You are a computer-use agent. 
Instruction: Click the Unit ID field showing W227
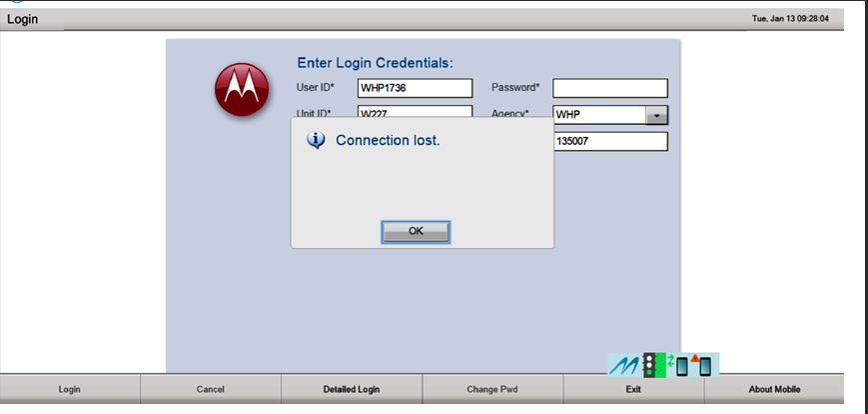[416, 111]
